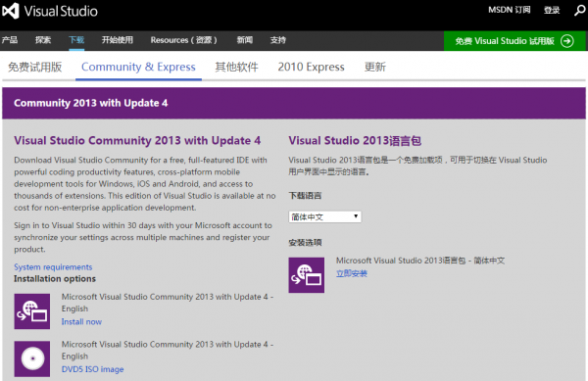Open the 探索 menu

pyautogui.click(x=43, y=40)
